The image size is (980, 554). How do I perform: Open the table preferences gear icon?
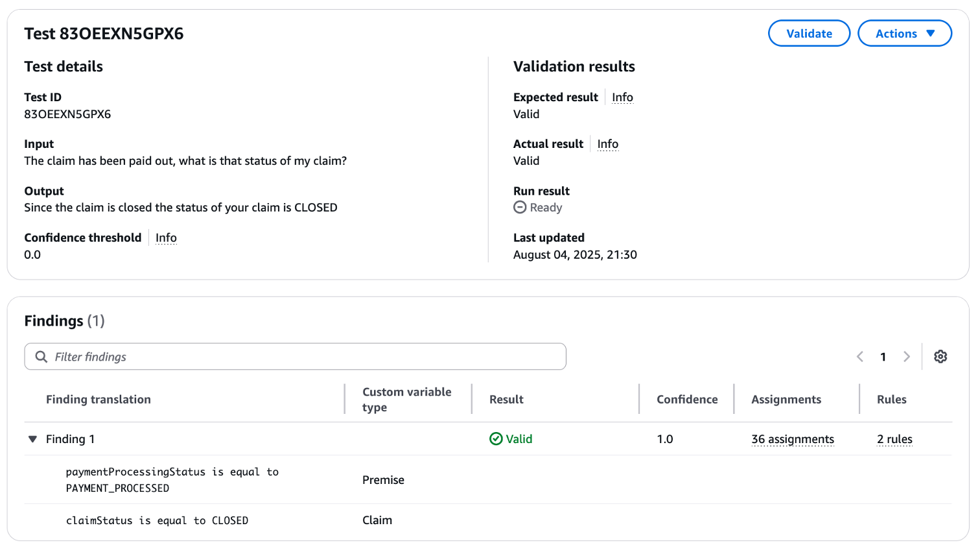940,356
